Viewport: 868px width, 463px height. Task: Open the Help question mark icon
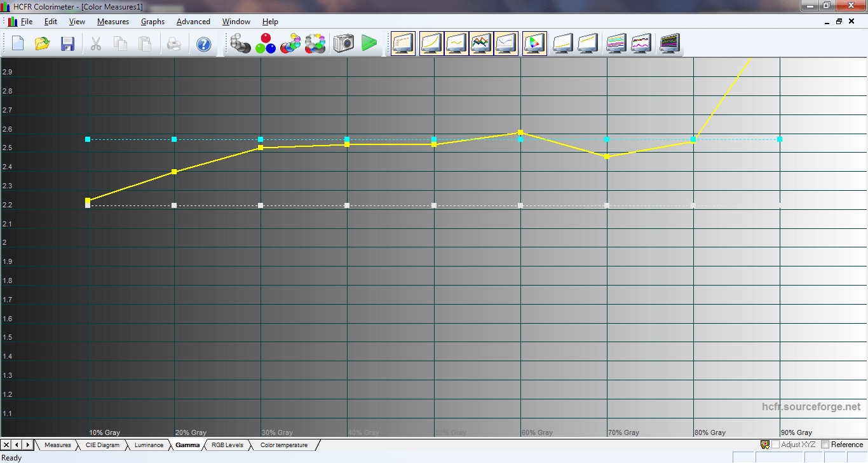203,44
